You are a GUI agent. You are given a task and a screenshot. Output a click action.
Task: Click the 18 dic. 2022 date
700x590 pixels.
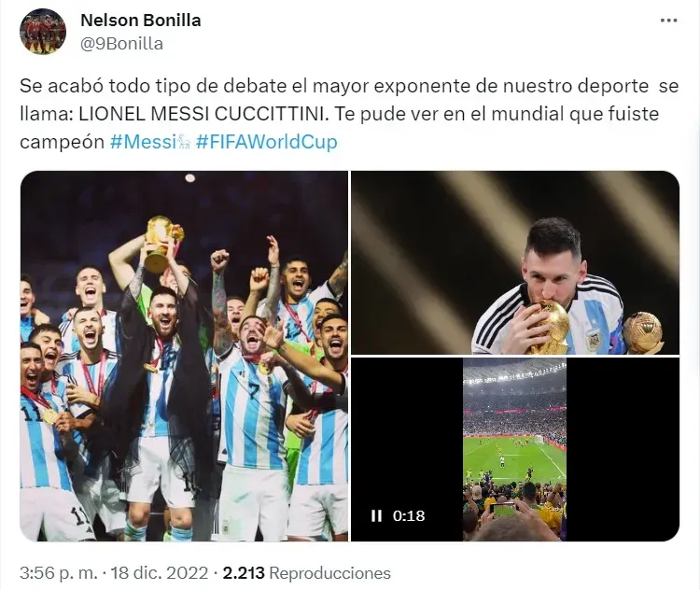(160, 573)
